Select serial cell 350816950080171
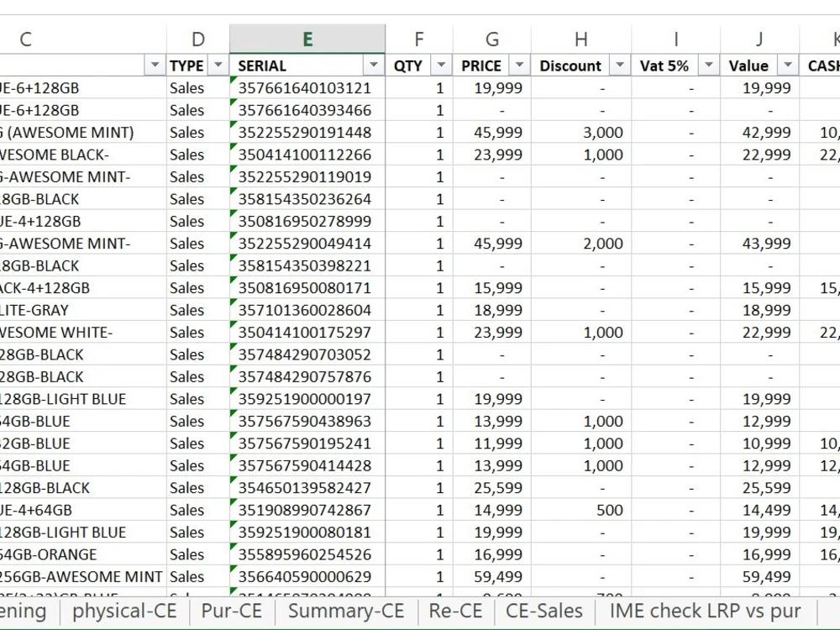The height and width of the screenshot is (630, 840). tap(307, 287)
